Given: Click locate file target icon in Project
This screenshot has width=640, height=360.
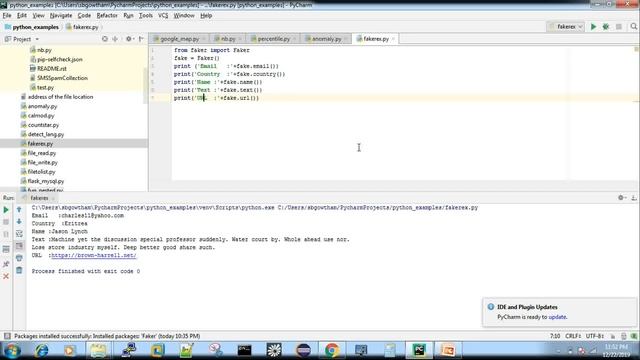Looking at the screenshot, I should click(105, 39).
